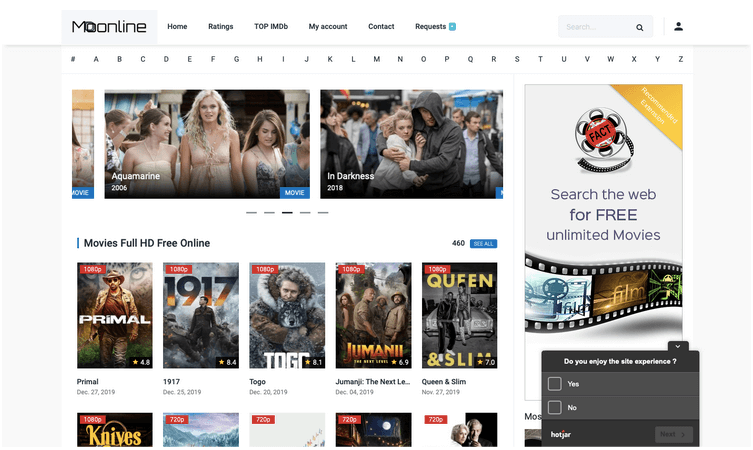Go to fifth carousel slide indicator
This screenshot has width=753, height=450.
(x=323, y=212)
